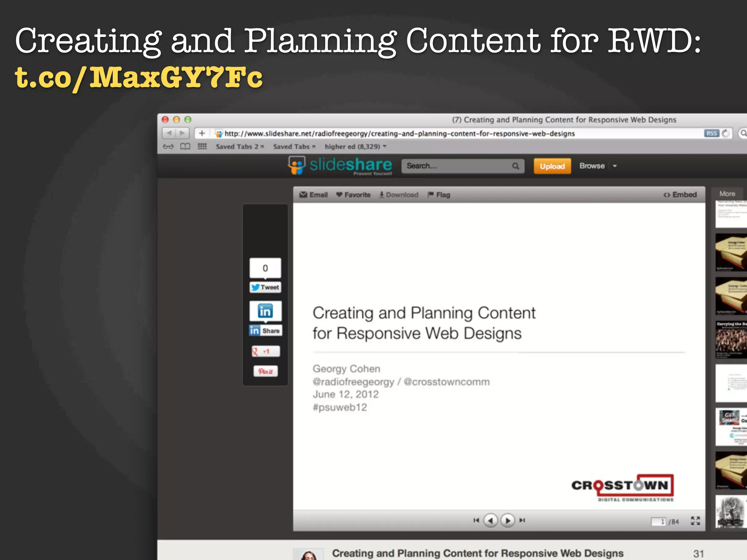747x560 pixels.
Task: Jump to last slide
Action: click(x=522, y=520)
